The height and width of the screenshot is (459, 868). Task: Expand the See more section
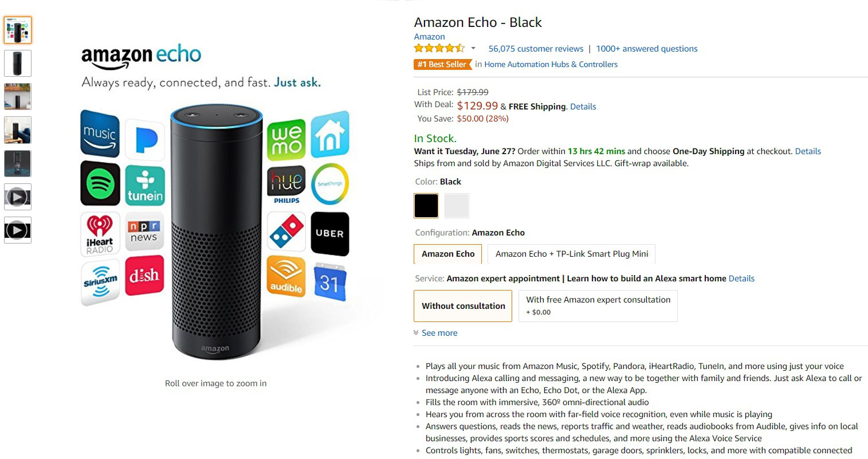click(x=439, y=333)
